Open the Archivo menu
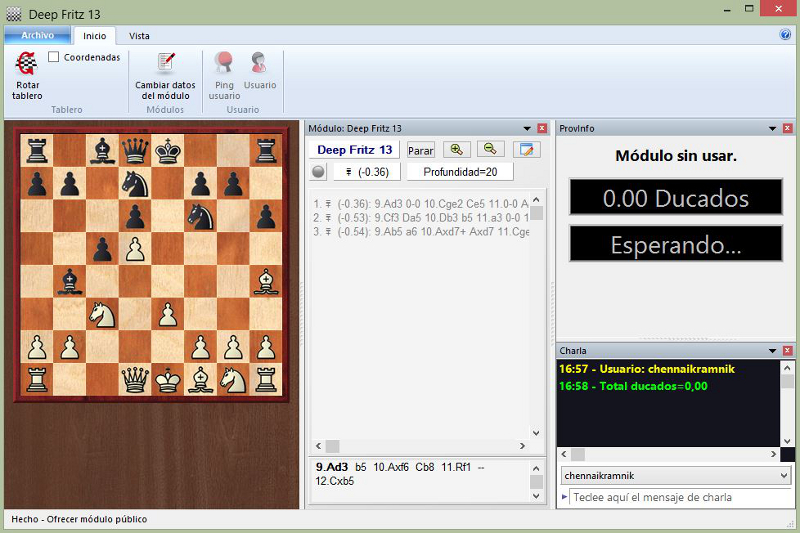This screenshot has width=800, height=533. coord(38,35)
